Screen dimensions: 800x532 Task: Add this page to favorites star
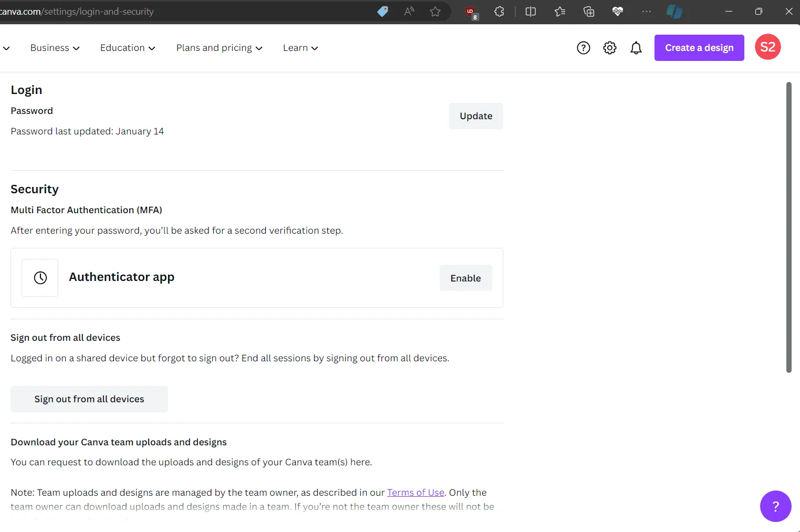[435, 12]
